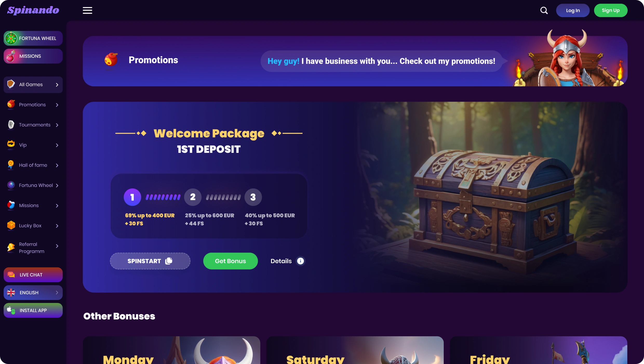The height and width of the screenshot is (364, 644).
Task: Click the Fortuna Wheel green wheel icon
Action: (11, 38)
